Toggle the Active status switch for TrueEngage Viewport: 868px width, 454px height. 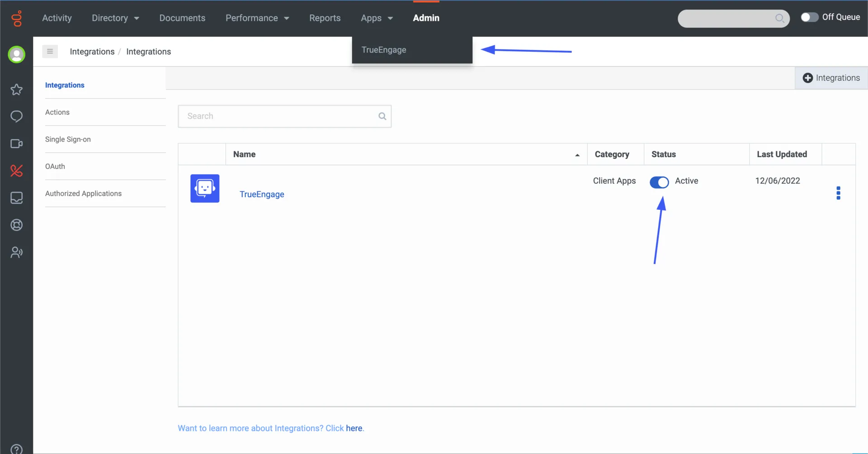(659, 182)
